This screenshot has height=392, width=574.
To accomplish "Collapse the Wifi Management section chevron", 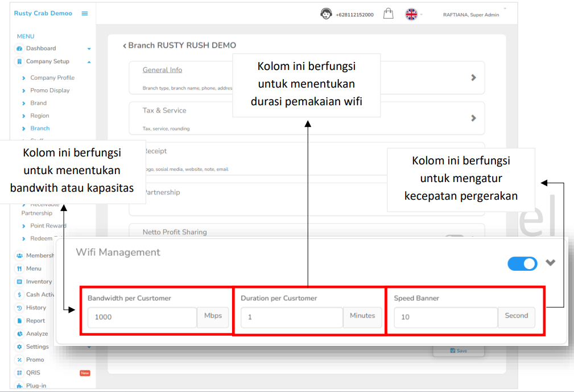I will pyautogui.click(x=550, y=263).
